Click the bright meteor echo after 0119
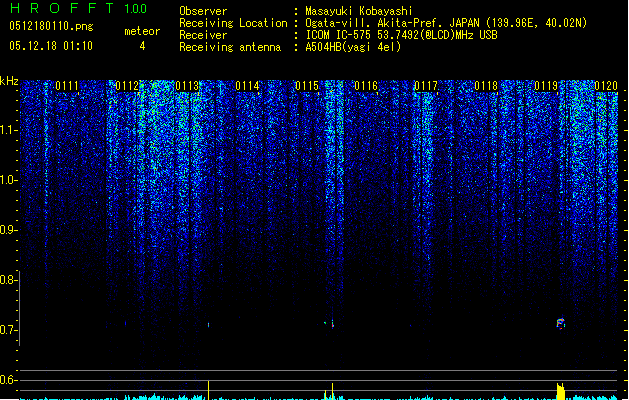The image size is (629, 400). pyautogui.click(x=560, y=323)
